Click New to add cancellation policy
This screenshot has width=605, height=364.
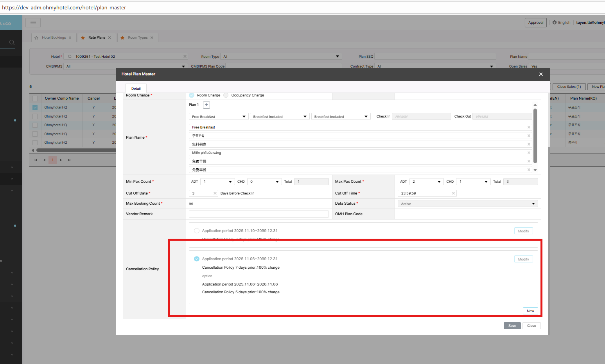point(530,311)
